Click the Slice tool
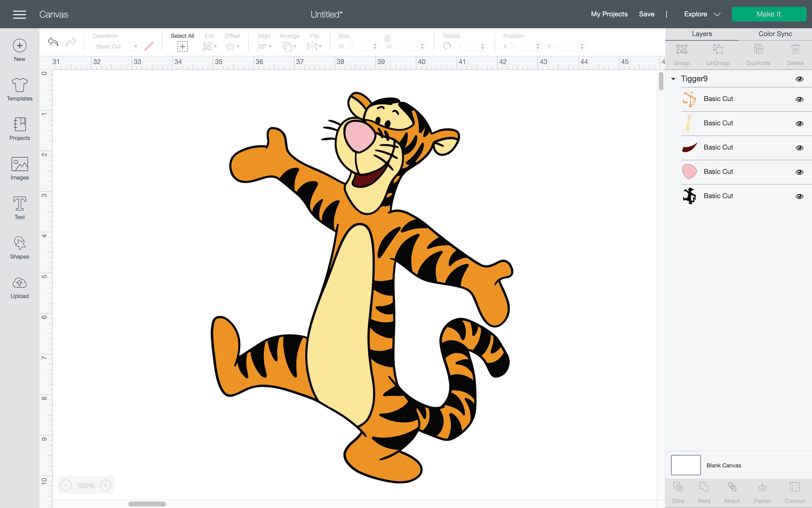The width and height of the screenshot is (812, 508). (x=678, y=493)
